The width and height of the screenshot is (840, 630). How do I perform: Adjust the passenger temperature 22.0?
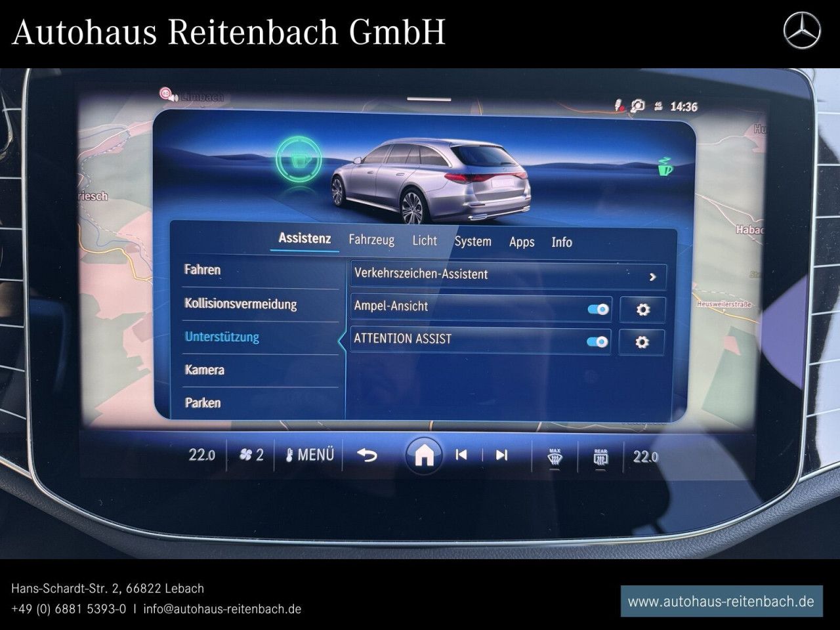645,456
